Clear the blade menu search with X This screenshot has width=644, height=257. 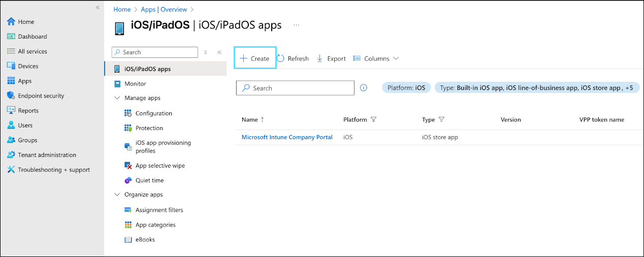click(x=205, y=52)
